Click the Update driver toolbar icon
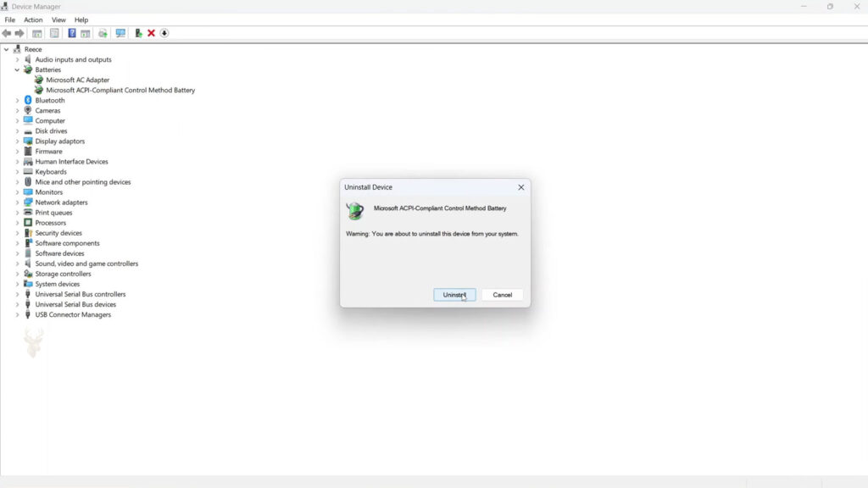Screen dimensions: 868x488 (138, 33)
